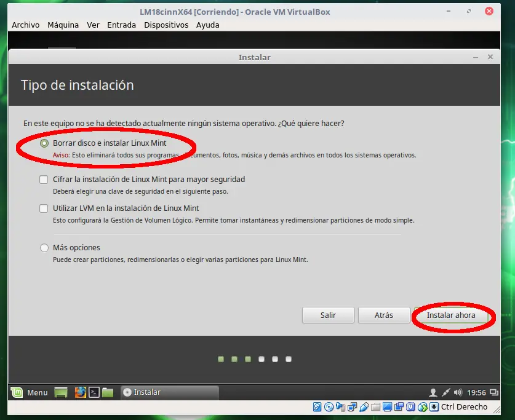The image size is (515, 420).
Task: Click the CPU chip icon in VirtualBox status bar
Action: (x=411, y=407)
